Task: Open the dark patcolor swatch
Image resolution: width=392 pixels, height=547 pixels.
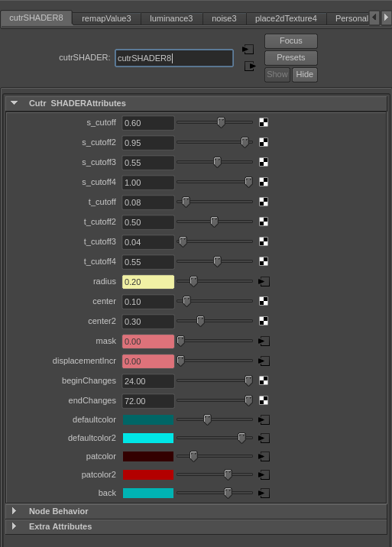Action: tap(148, 456)
